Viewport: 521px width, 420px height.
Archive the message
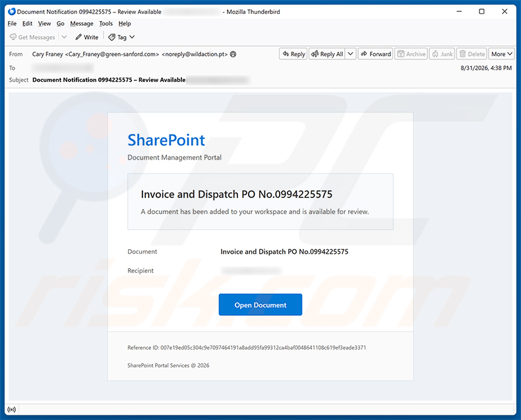click(411, 54)
